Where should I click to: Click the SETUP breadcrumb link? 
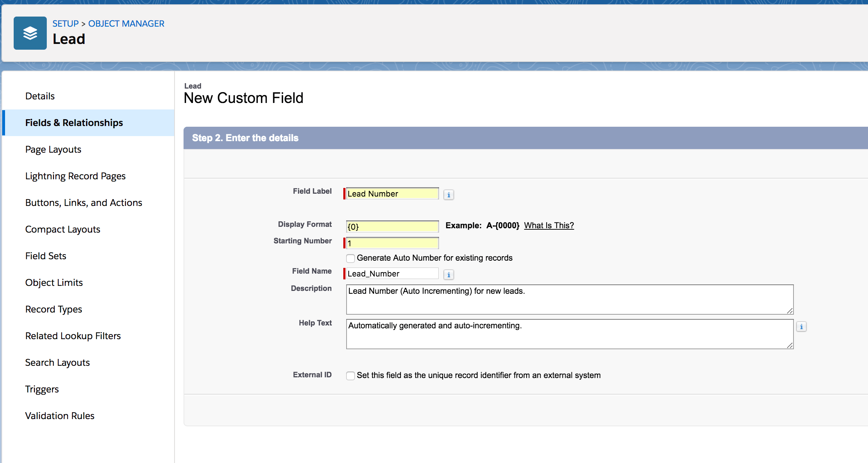[x=65, y=24]
